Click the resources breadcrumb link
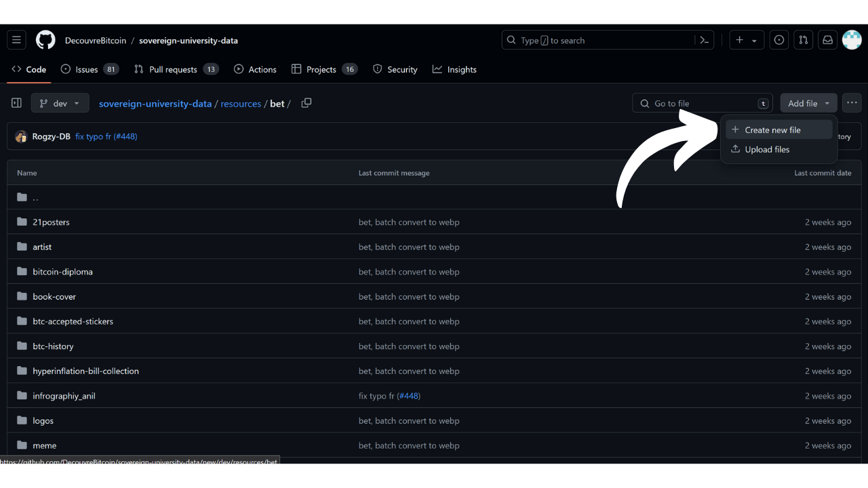The image size is (868, 488). point(241,104)
